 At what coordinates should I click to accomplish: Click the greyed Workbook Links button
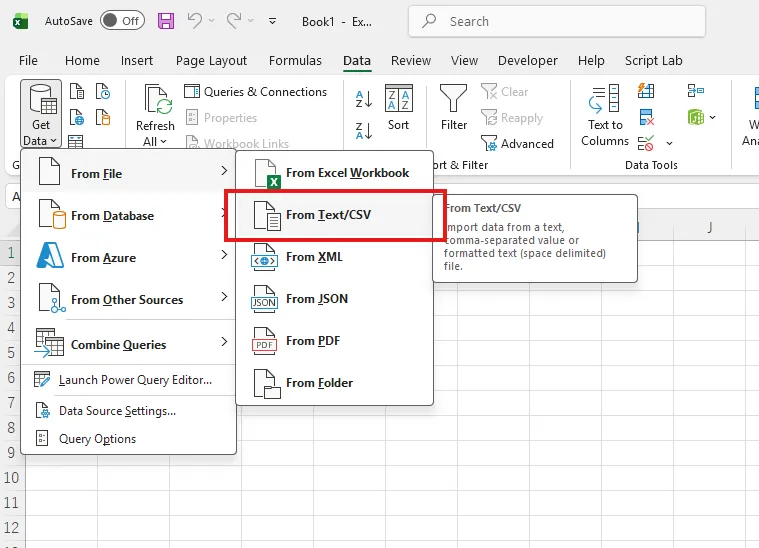coord(238,143)
